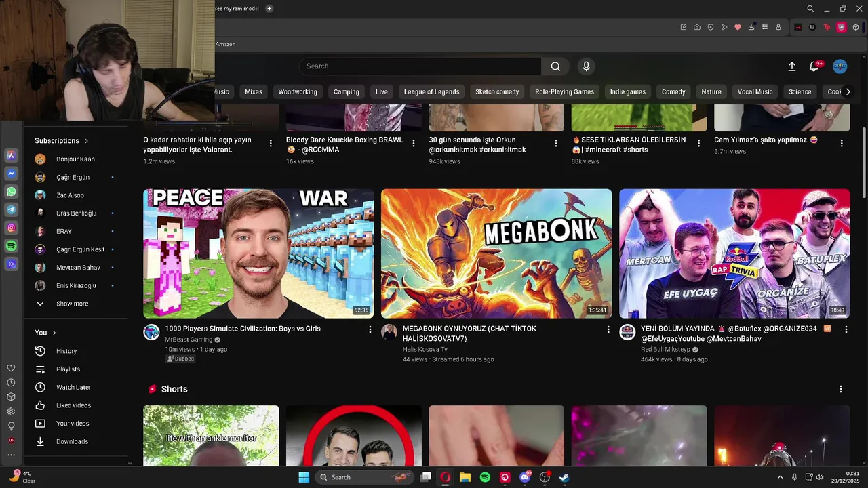Open File Explorer from taskbar

click(465, 477)
